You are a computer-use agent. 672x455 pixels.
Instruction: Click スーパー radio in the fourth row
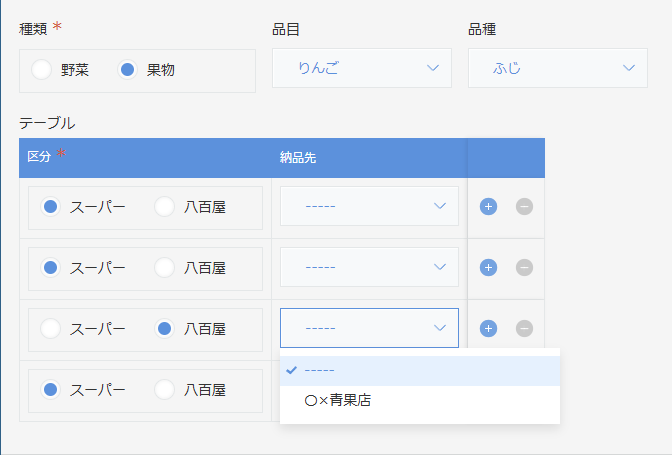(x=51, y=389)
